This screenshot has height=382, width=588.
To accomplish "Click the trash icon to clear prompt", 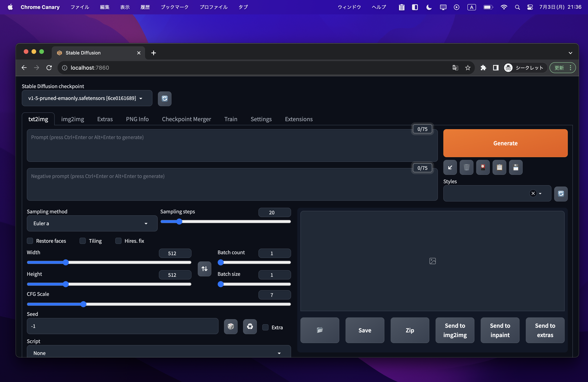I will point(466,167).
